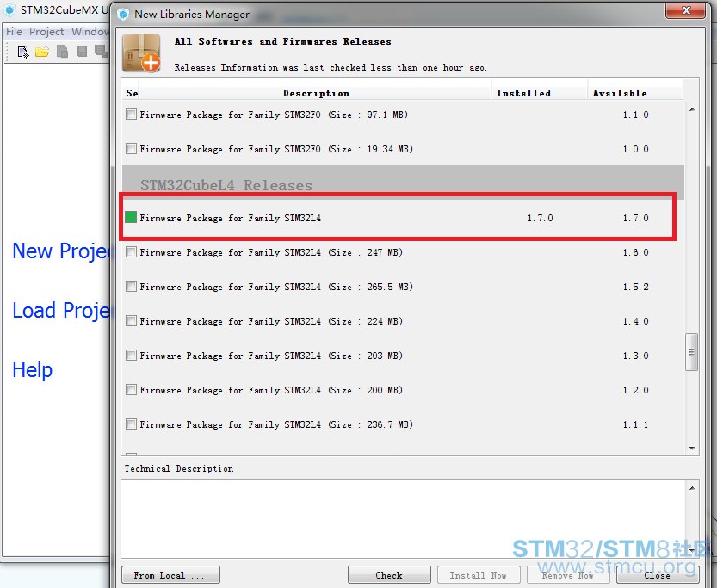Close New Libraries Manager with red X
Screen dimensions: 717x588
point(685,10)
